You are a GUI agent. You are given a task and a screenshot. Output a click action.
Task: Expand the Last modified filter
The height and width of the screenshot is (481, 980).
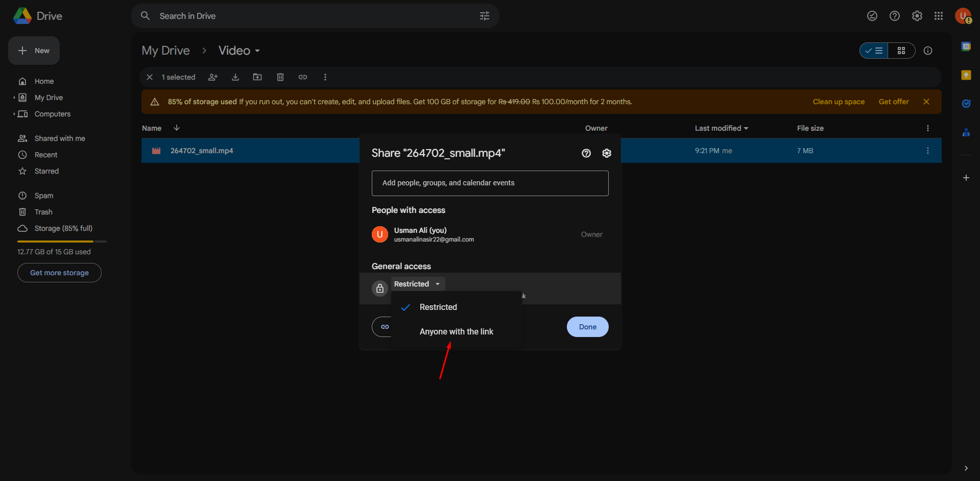tap(746, 128)
